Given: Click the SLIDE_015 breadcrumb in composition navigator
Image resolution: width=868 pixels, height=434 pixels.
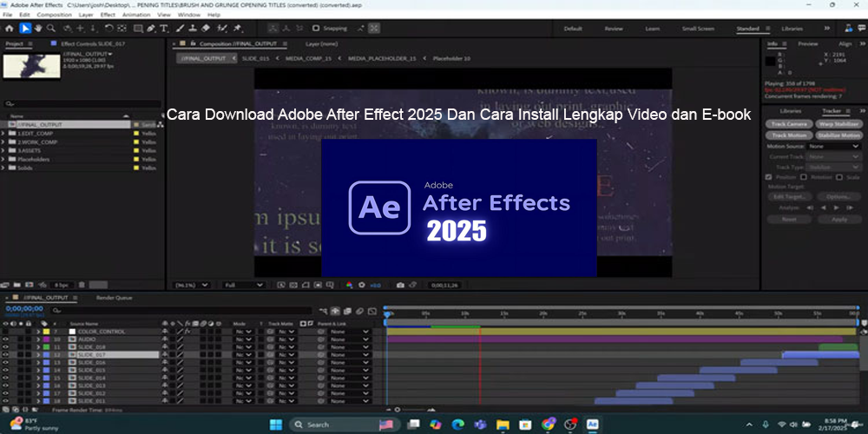Looking at the screenshot, I should pos(255,58).
